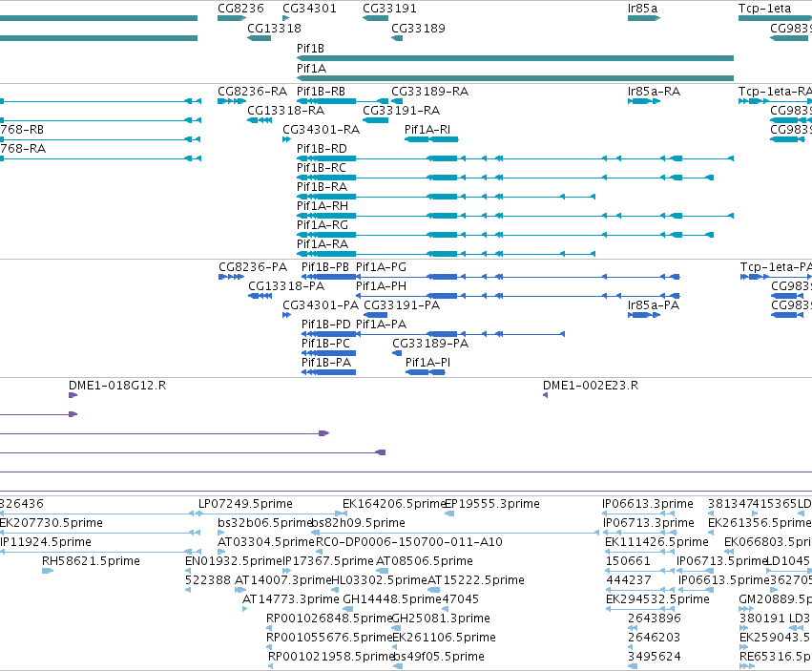Viewport: 812px width, 671px height.
Task: Click the CG13318 gene label
Action: pos(274,28)
